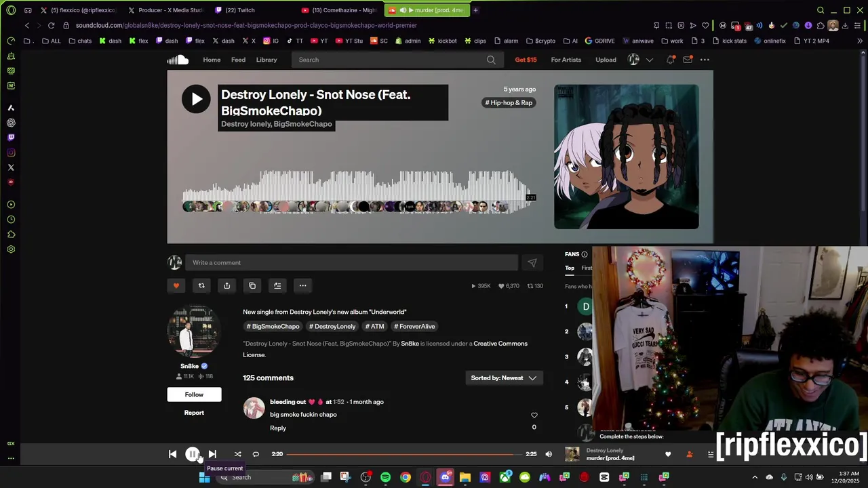Click the track artwork image
This screenshot has height=488, width=868.
coord(626,157)
